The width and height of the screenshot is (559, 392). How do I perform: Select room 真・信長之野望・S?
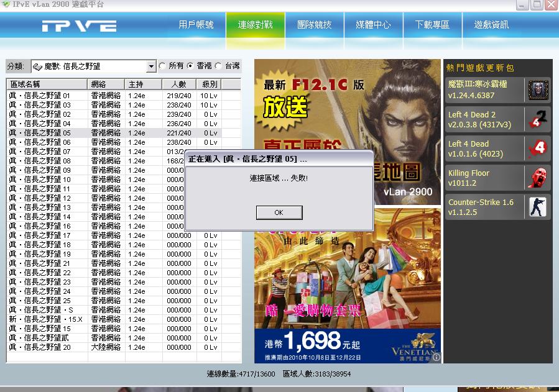(114, 310)
